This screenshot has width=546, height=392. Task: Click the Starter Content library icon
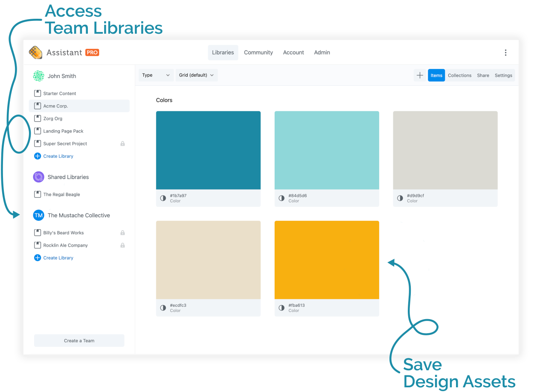[38, 93]
